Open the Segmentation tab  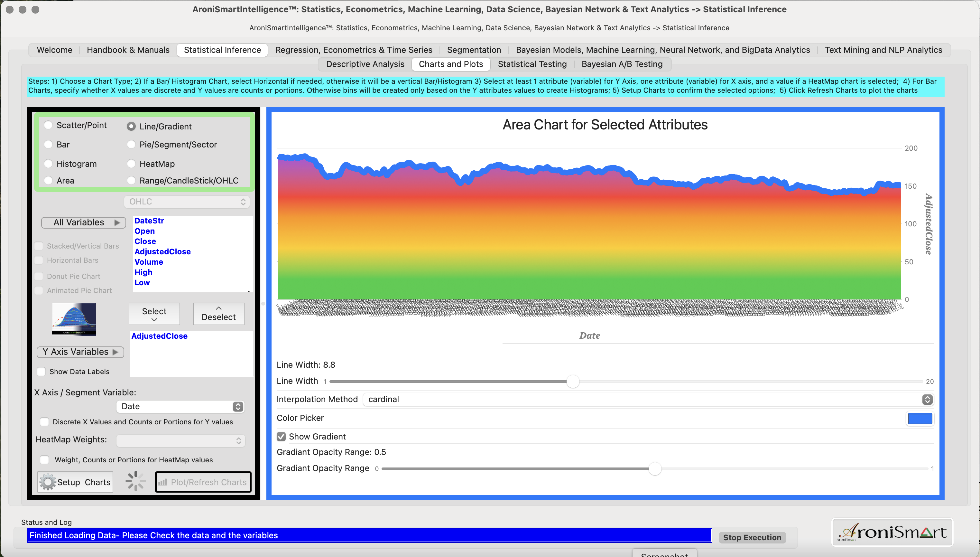474,50
